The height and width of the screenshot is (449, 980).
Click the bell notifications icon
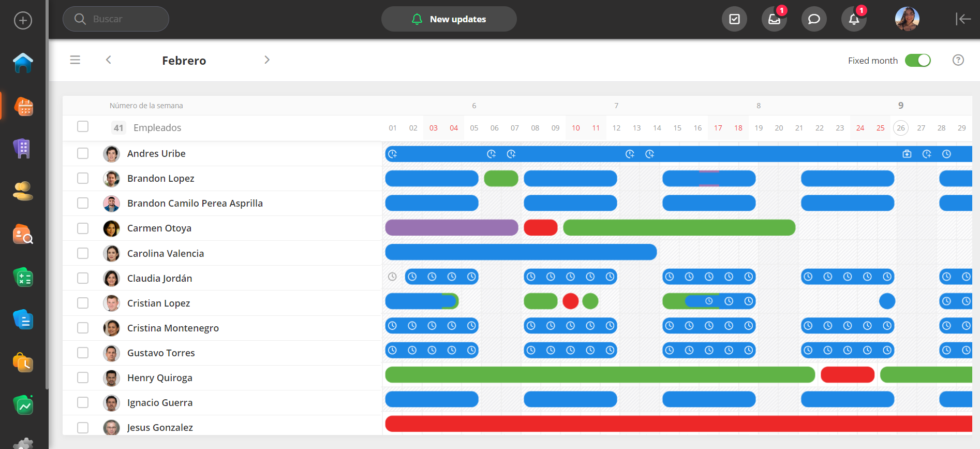coord(854,19)
